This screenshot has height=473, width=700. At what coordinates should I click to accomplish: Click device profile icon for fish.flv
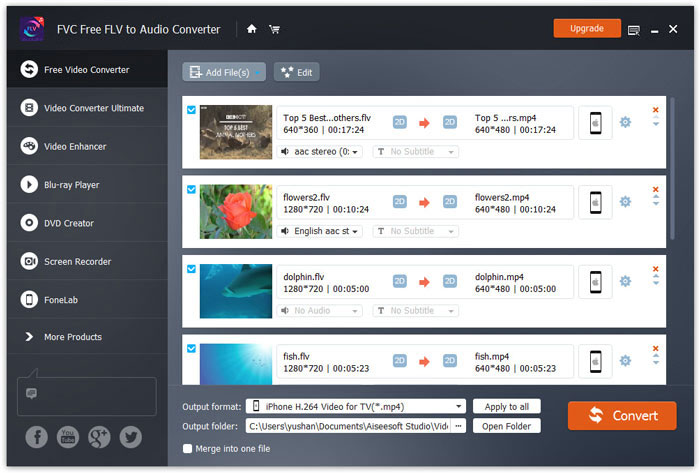(595, 361)
